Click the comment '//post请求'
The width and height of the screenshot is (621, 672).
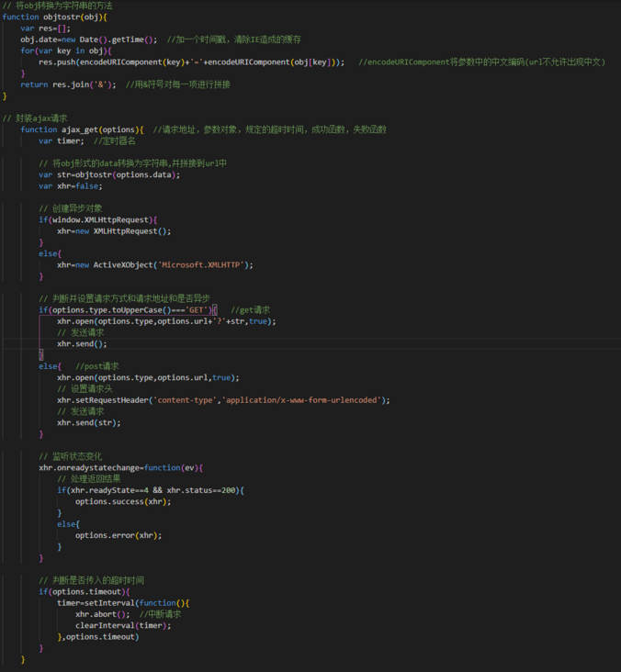click(x=97, y=366)
